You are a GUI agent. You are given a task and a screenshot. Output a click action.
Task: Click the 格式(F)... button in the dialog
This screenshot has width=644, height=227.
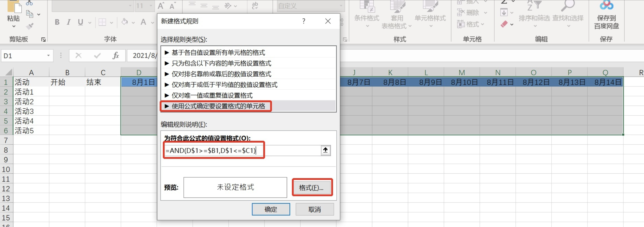click(x=311, y=188)
